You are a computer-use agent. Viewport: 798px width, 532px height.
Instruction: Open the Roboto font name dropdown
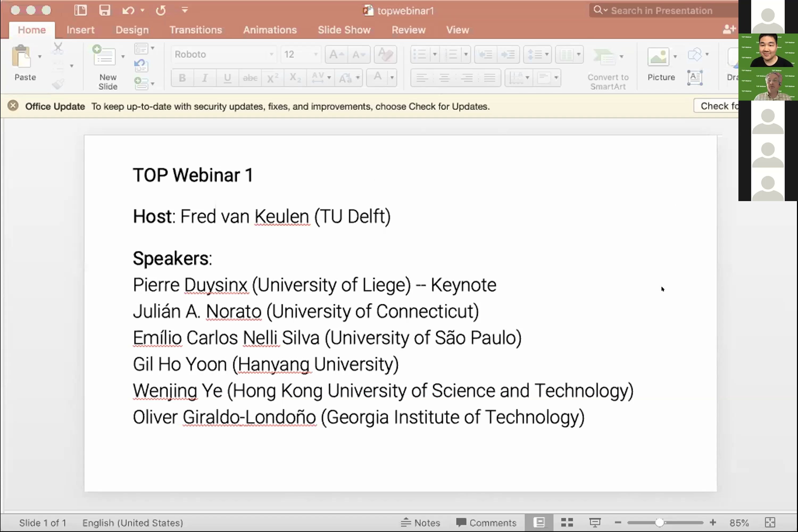point(271,54)
